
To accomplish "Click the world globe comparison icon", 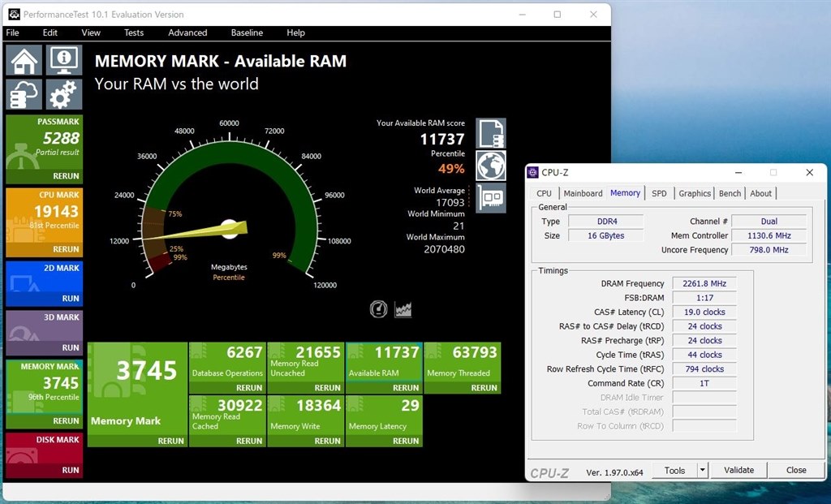I will [491, 166].
